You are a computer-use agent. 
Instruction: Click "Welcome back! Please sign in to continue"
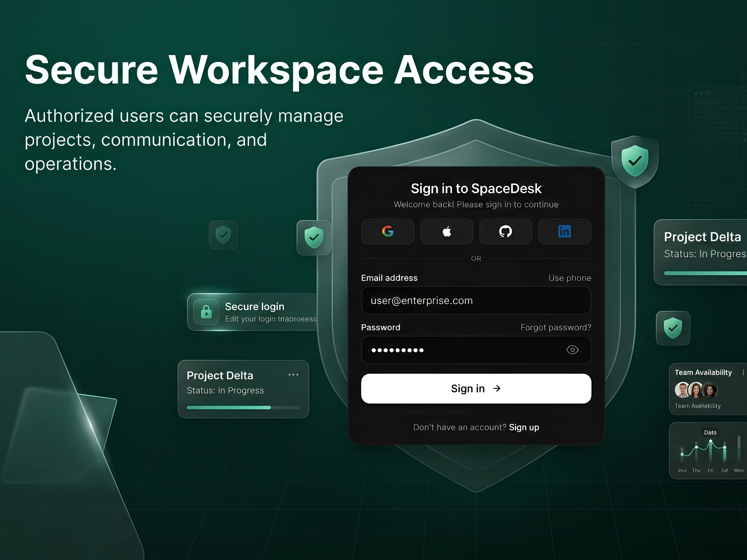[476, 204]
